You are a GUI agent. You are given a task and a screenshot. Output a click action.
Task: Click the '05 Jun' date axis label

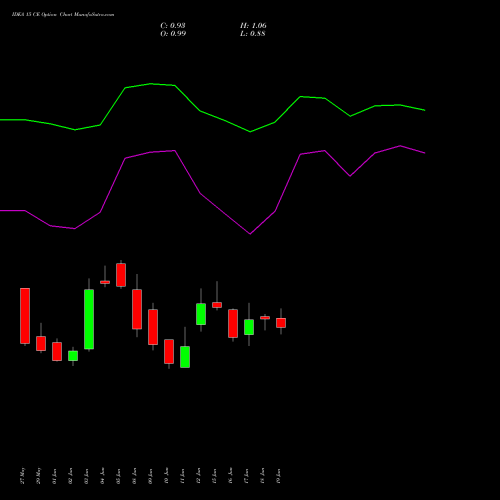tap(119, 476)
